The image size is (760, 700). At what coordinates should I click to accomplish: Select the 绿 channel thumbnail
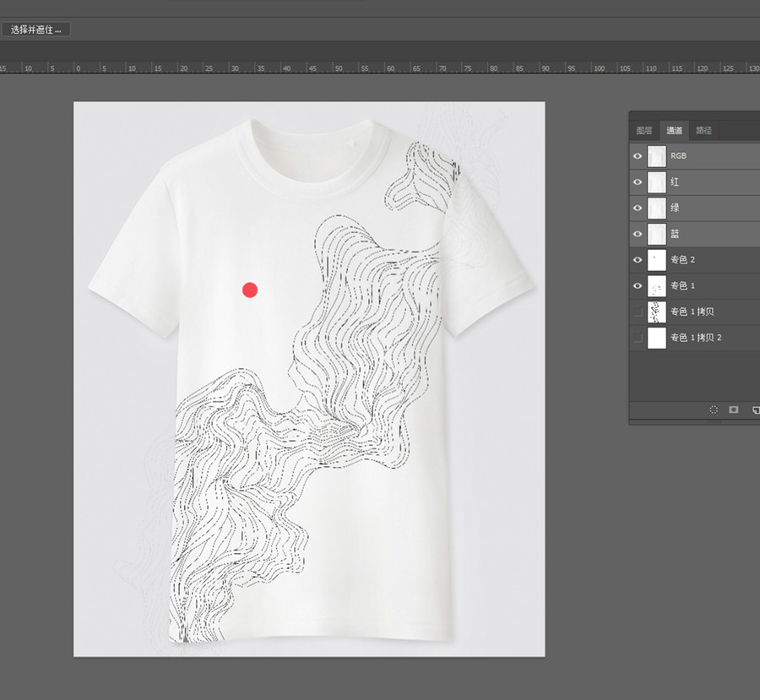[x=657, y=208]
